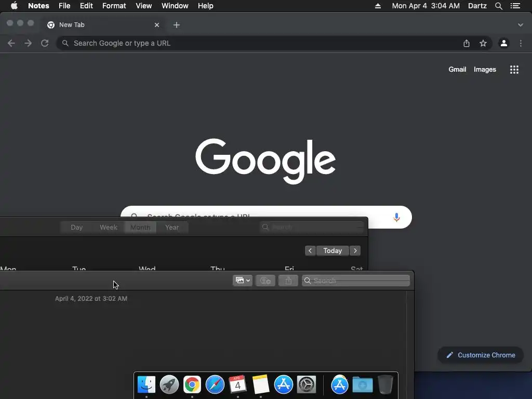The width and height of the screenshot is (532, 399).
Task: Launch Launchpad from the Dock
Action: [x=169, y=384]
